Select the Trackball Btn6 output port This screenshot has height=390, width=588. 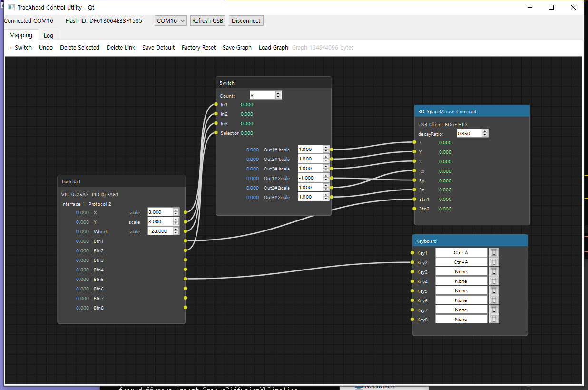pyautogui.click(x=186, y=289)
